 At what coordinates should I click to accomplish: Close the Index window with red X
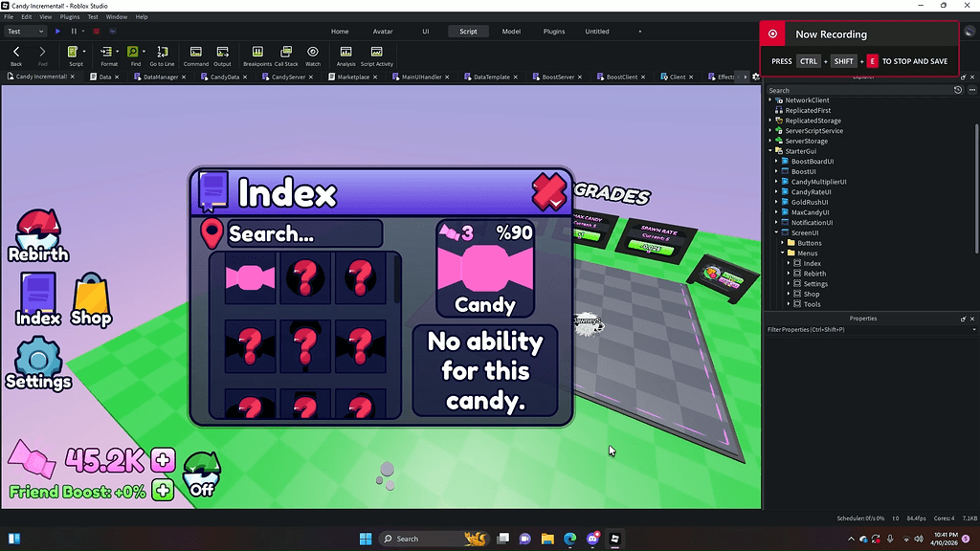(x=548, y=191)
